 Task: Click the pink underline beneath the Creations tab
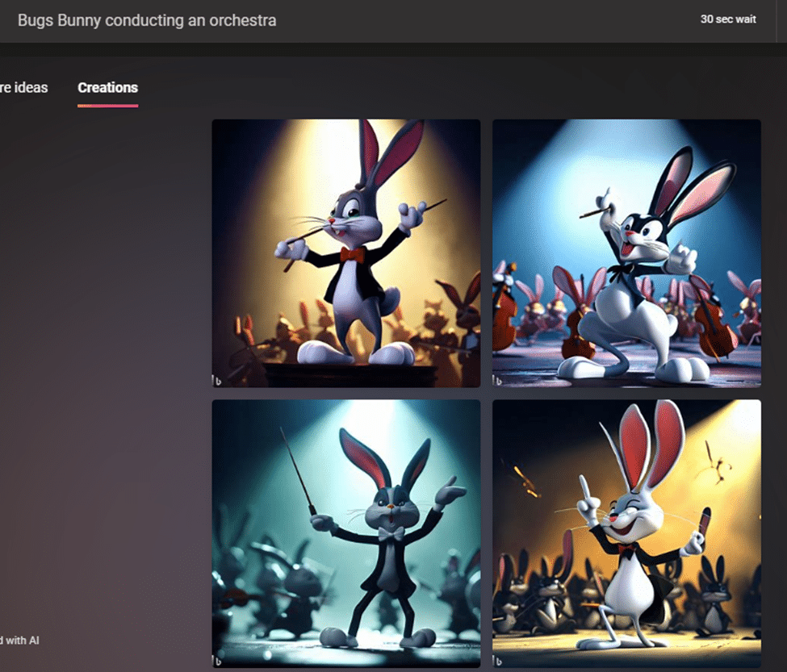tap(107, 105)
